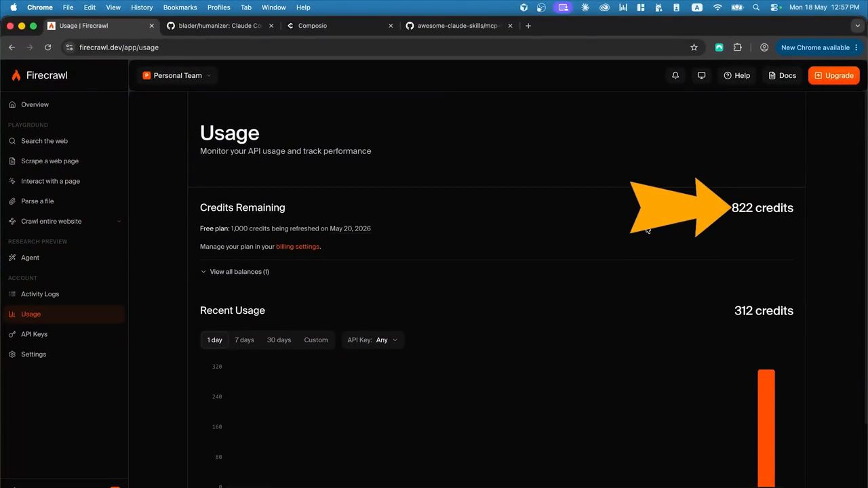868x488 pixels.
Task: Open the API Key Any dropdown
Action: click(372, 340)
